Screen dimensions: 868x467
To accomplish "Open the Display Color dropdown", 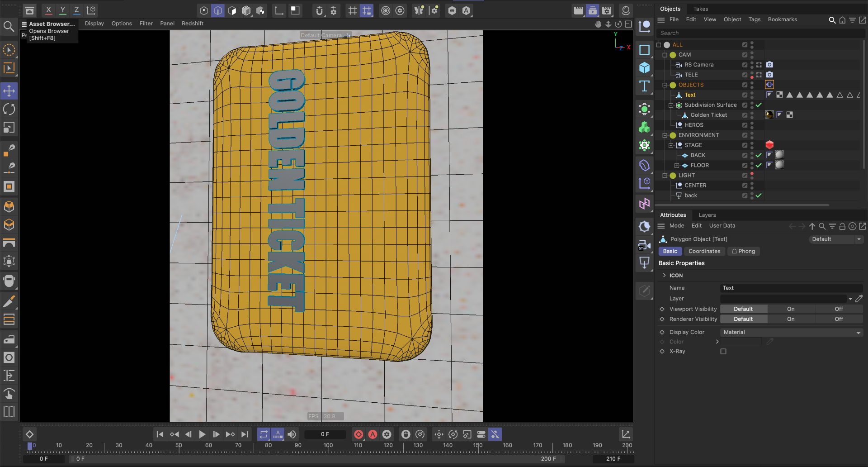I will coord(791,332).
